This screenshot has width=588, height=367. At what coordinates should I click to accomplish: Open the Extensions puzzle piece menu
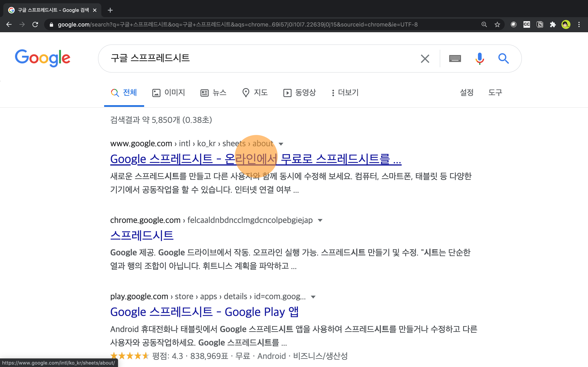pyautogui.click(x=553, y=24)
